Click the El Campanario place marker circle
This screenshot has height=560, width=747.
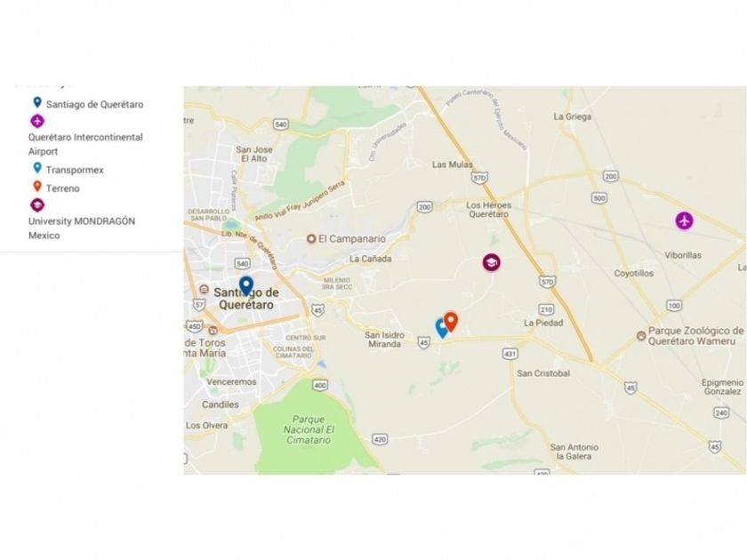pyautogui.click(x=311, y=238)
